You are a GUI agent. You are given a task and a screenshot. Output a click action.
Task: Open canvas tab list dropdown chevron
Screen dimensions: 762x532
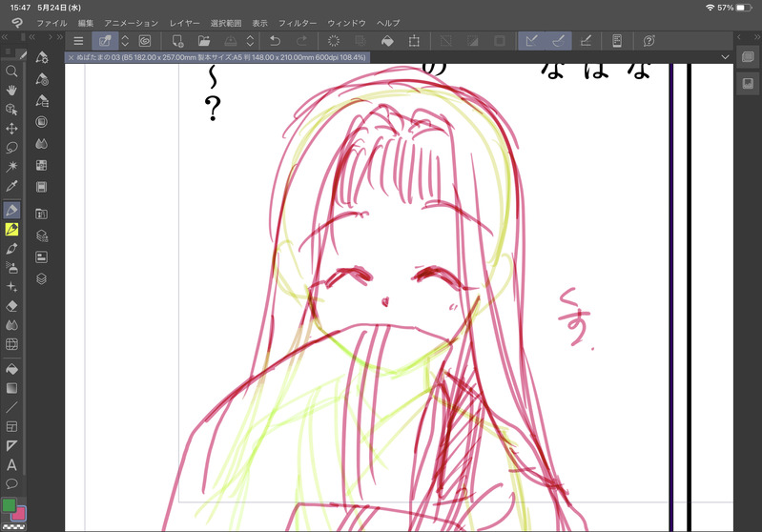click(725, 57)
